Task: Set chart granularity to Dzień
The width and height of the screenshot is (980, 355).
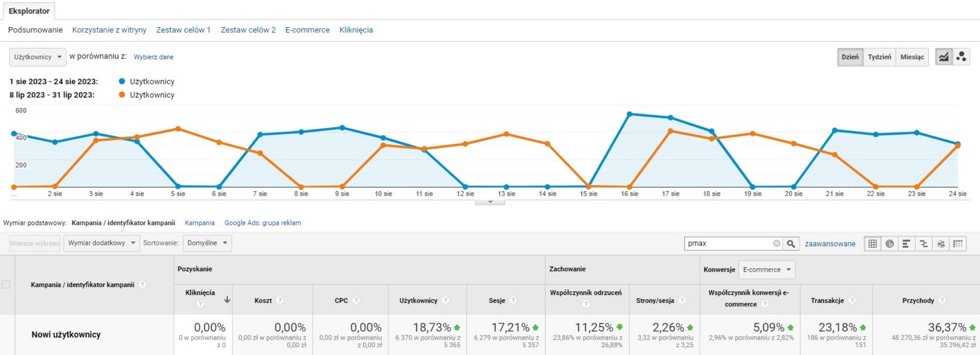Action: tap(850, 57)
